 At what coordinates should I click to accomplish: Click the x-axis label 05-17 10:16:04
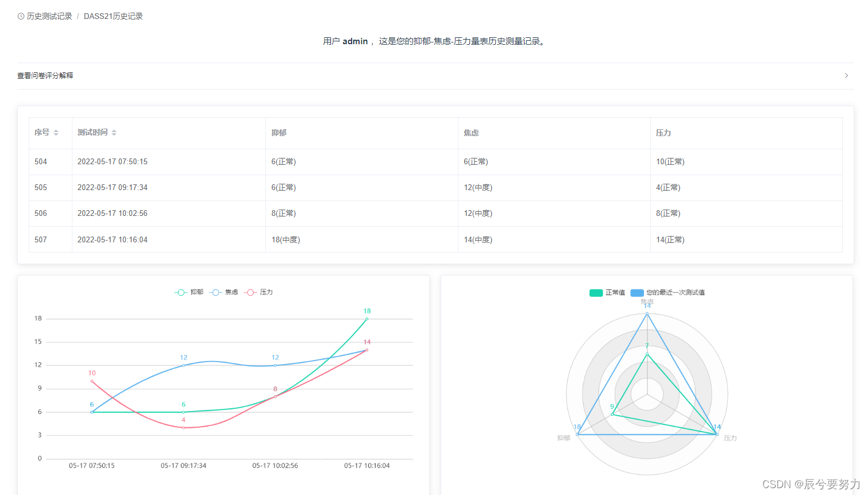click(x=367, y=466)
